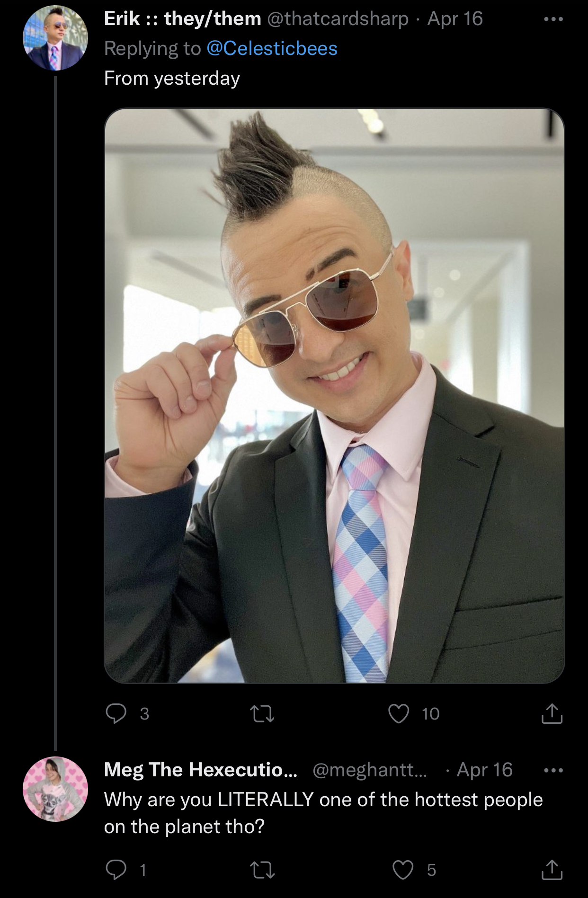Screen dimensions: 588x898
Task: Share Erik's tweet via share icon
Action: 552,713
